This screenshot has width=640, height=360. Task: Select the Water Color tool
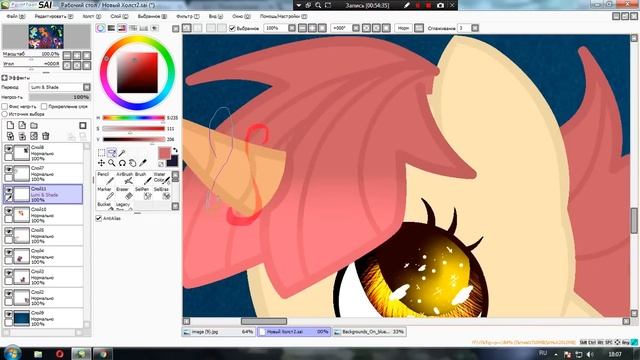coord(161,178)
